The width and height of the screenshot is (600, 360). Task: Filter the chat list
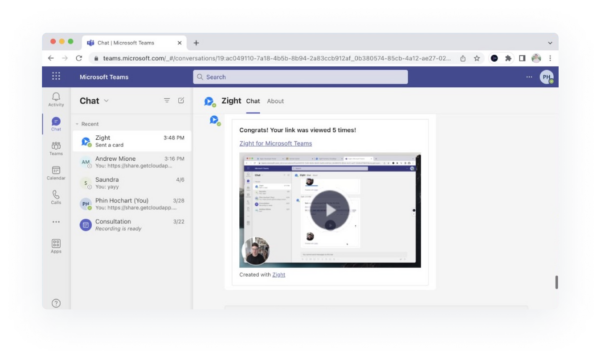click(x=167, y=101)
